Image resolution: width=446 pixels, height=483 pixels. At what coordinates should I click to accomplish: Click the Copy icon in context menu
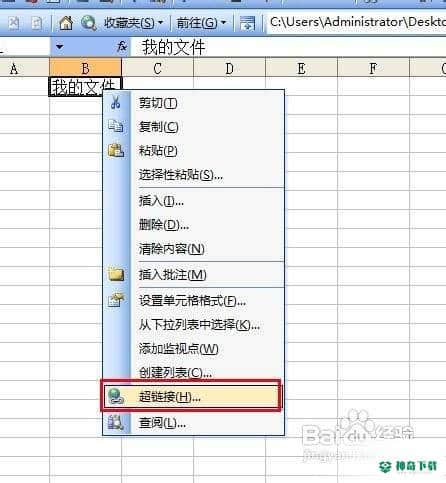[x=116, y=126]
